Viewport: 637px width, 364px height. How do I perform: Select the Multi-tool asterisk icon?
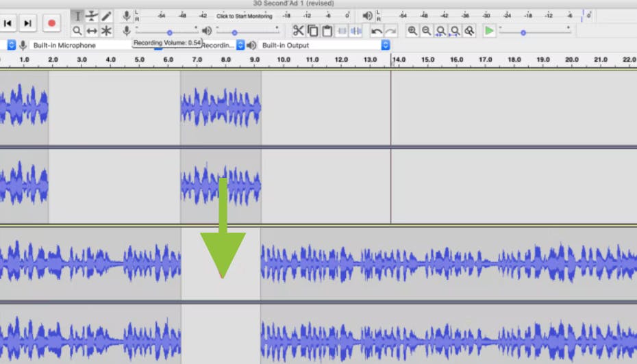point(107,31)
